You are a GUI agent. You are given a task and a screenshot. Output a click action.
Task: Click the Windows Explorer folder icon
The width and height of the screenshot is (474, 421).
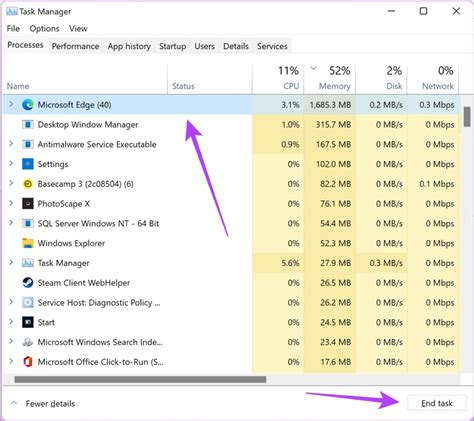[28, 243]
